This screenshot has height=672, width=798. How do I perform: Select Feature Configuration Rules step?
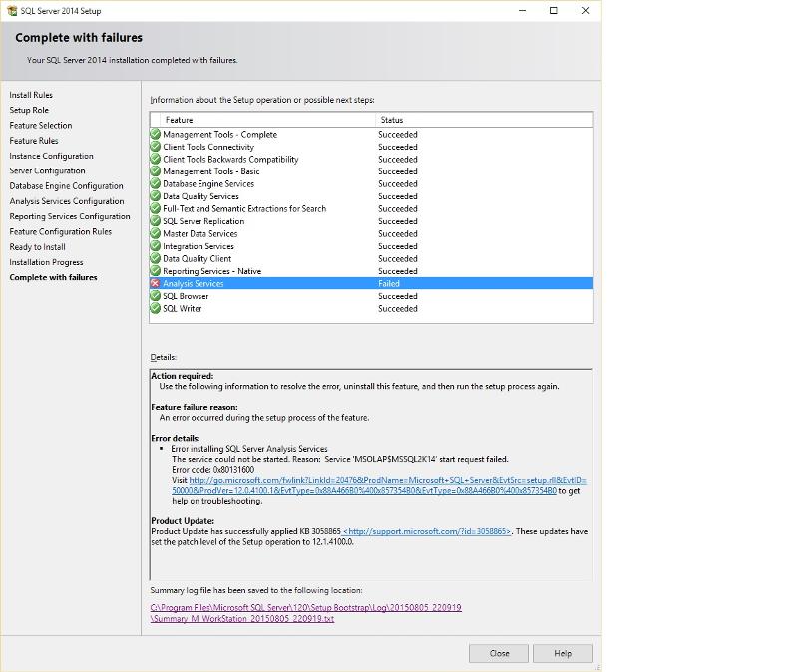click(x=61, y=232)
